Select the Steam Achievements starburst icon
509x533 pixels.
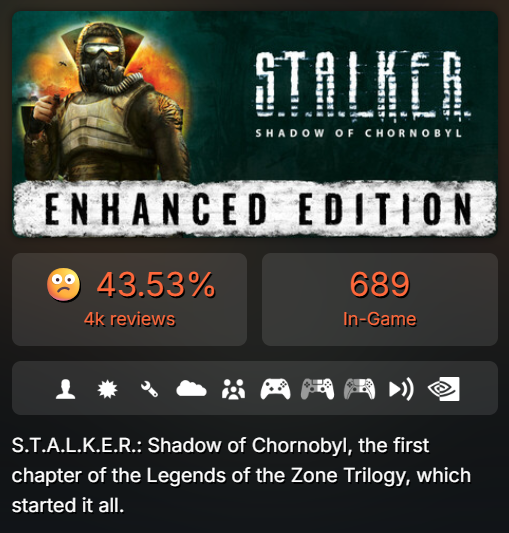(x=107, y=389)
